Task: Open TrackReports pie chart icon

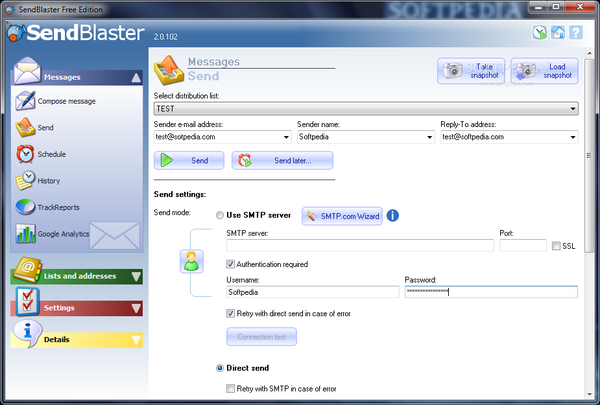Action: (25, 207)
